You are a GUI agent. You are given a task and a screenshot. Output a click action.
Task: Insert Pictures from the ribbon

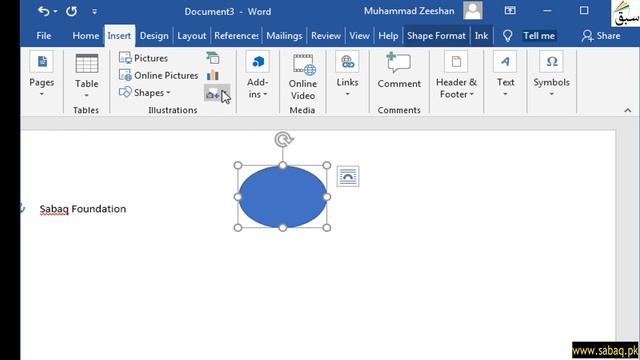[143, 58]
